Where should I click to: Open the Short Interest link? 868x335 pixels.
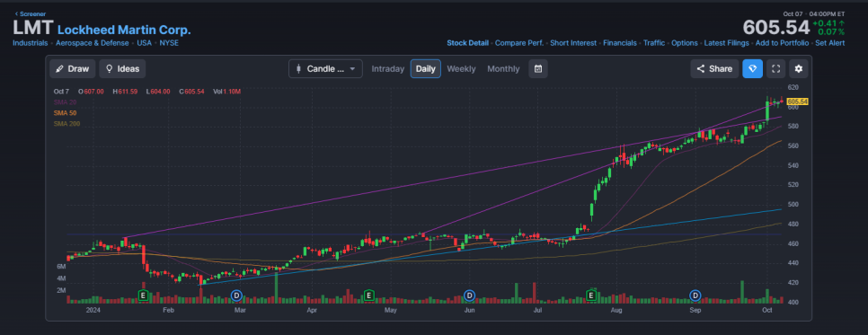click(573, 42)
